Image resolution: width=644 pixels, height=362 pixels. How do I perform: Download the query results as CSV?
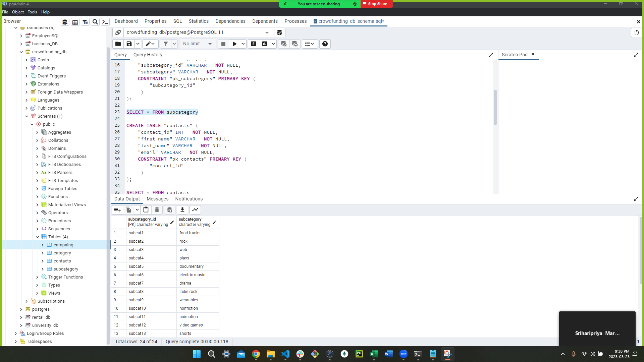(x=182, y=209)
